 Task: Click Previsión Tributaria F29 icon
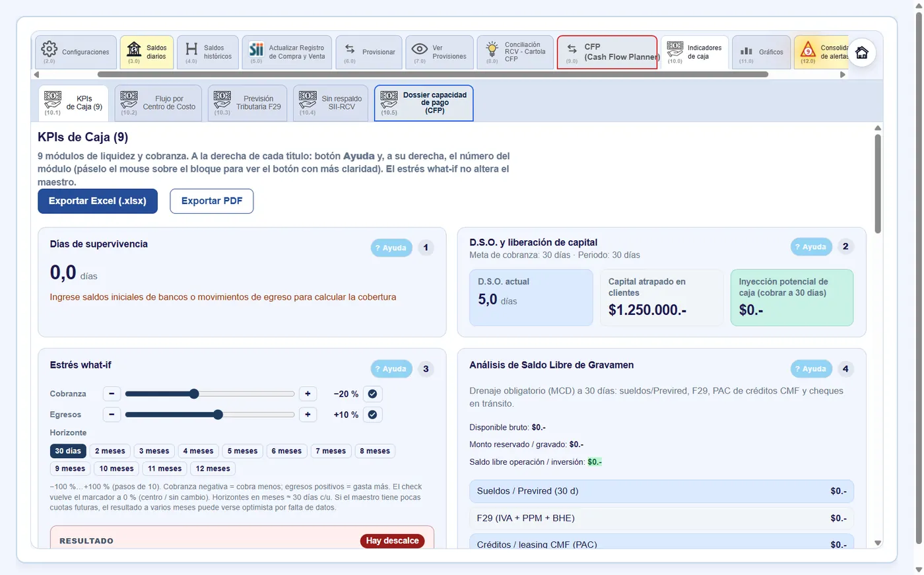tap(222, 100)
